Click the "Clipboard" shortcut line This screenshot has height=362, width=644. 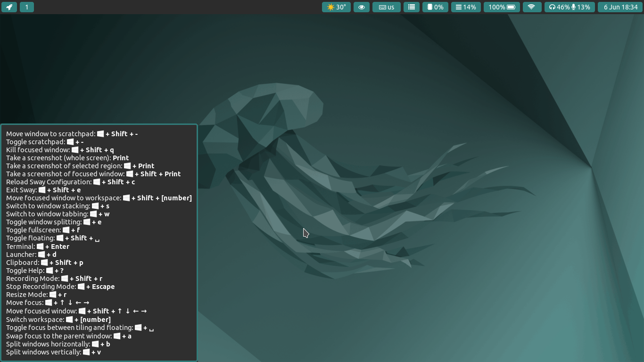45,263
